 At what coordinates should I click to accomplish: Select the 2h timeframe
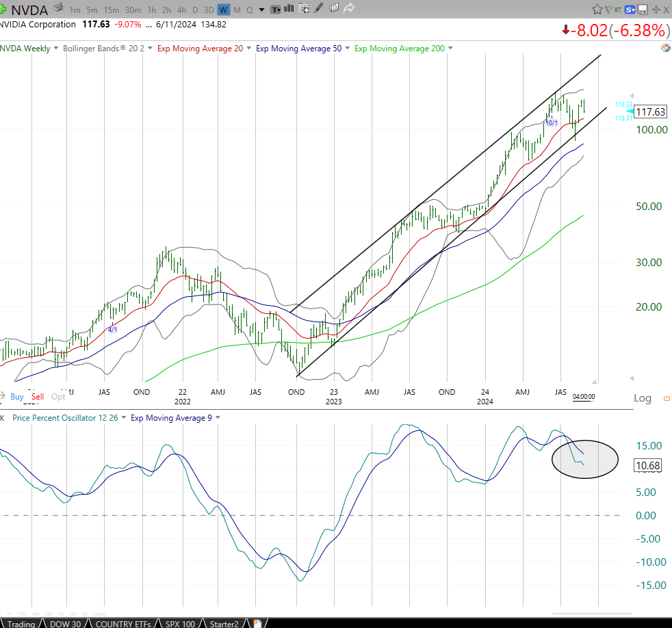(167, 10)
